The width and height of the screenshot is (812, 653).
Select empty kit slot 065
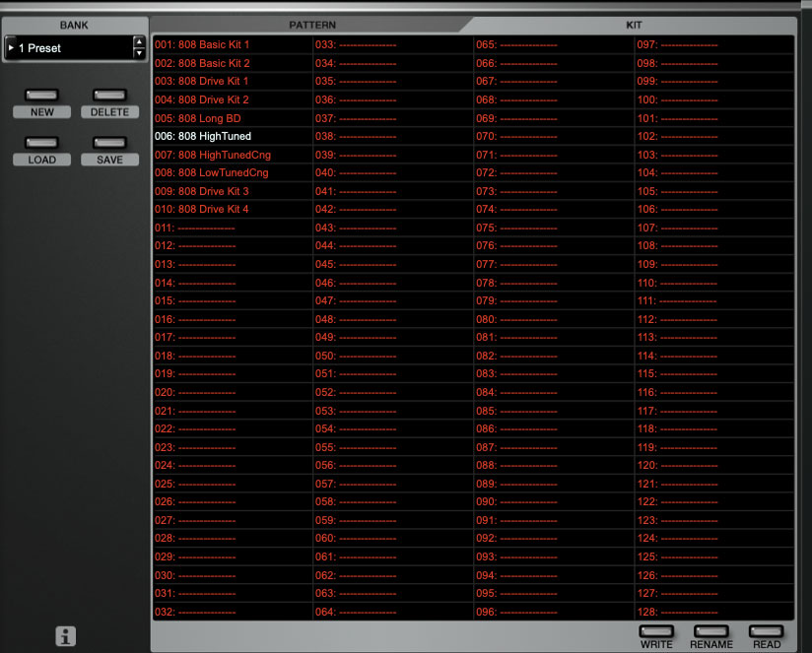(554, 44)
